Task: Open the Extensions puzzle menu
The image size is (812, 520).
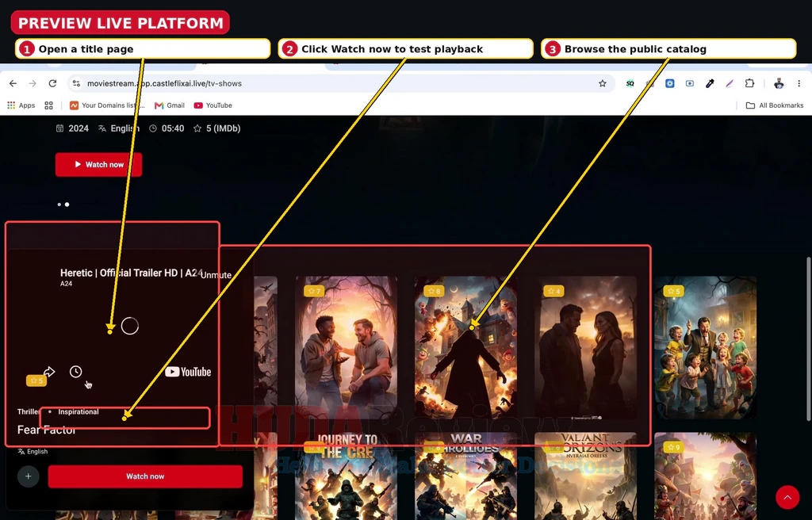Action: (x=749, y=83)
